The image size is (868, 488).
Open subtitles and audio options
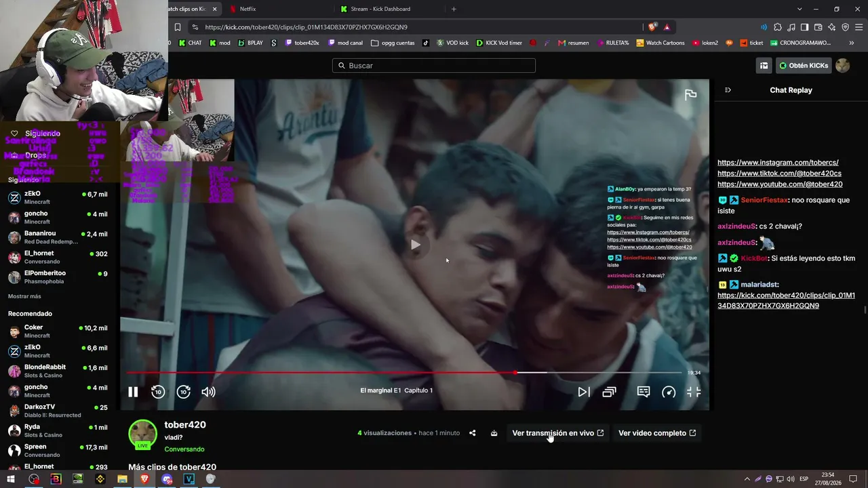point(644,392)
